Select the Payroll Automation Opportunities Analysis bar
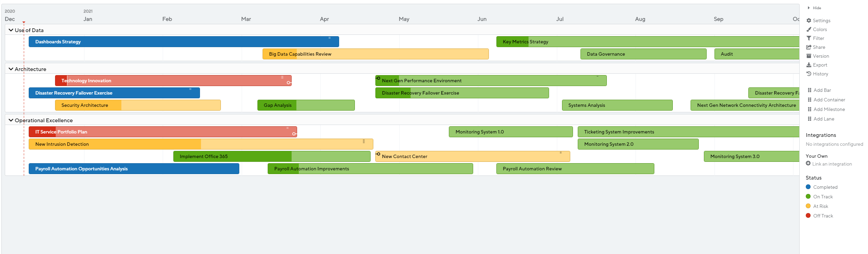 point(134,169)
